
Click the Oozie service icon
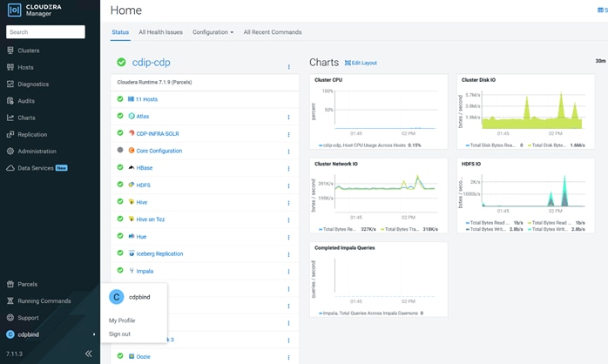pyautogui.click(x=132, y=356)
